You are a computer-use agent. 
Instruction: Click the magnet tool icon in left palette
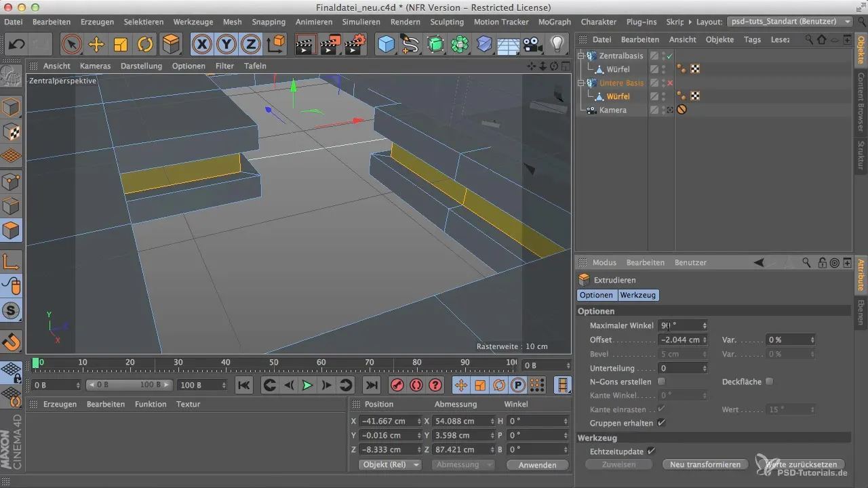(x=12, y=341)
